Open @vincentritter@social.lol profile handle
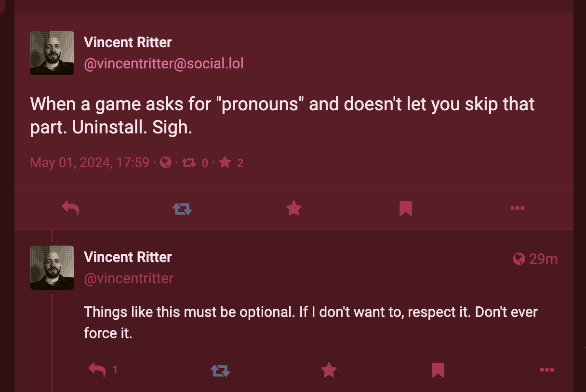This screenshot has height=392, width=586. pos(163,64)
